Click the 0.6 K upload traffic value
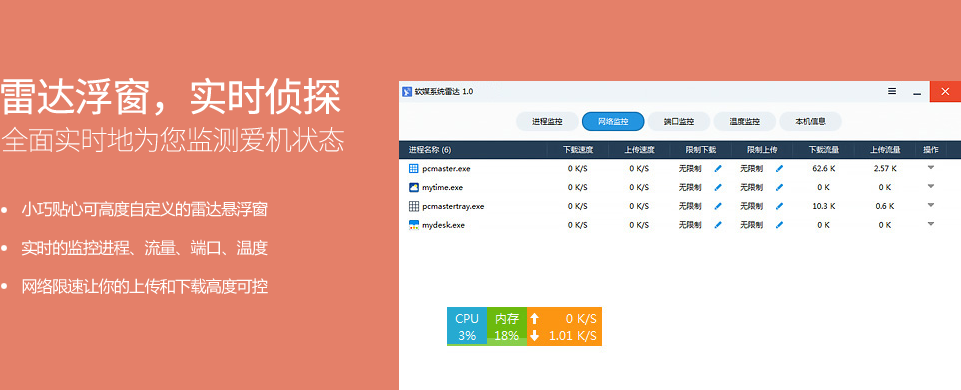This screenshot has height=390, width=961. 885,206
